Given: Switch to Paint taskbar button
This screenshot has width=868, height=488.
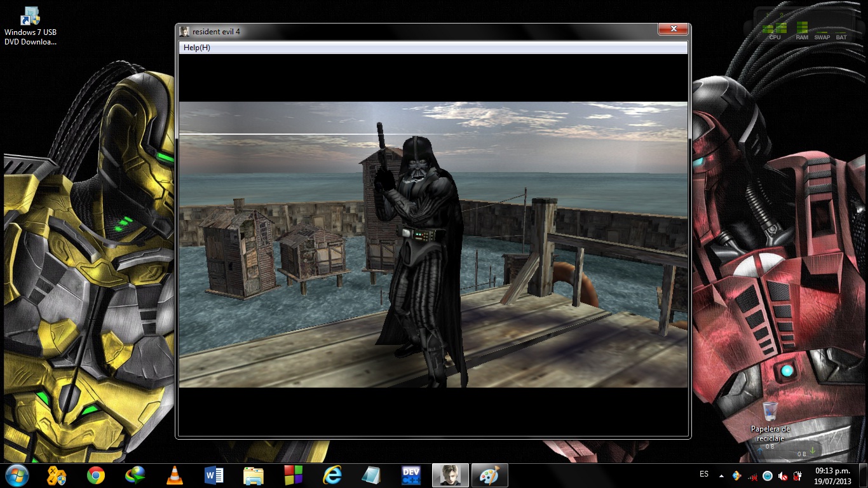Looking at the screenshot, I should pyautogui.click(x=489, y=475).
